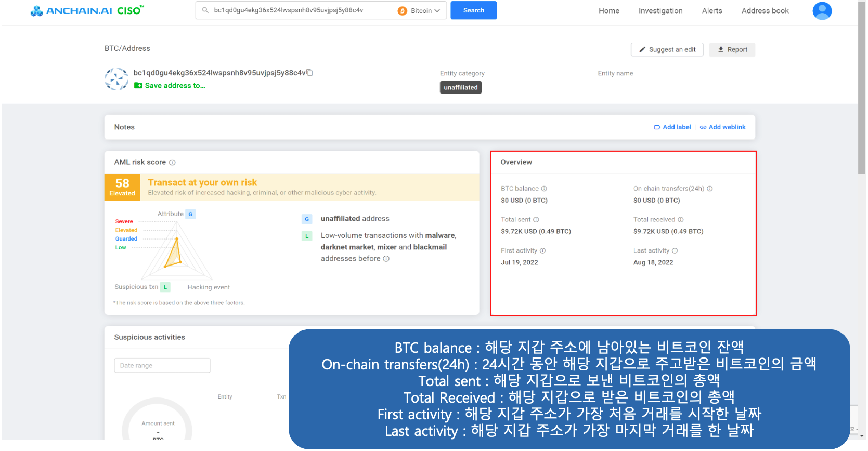
Task: Open the Bitcoin chain dropdown
Action: [419, 10]
